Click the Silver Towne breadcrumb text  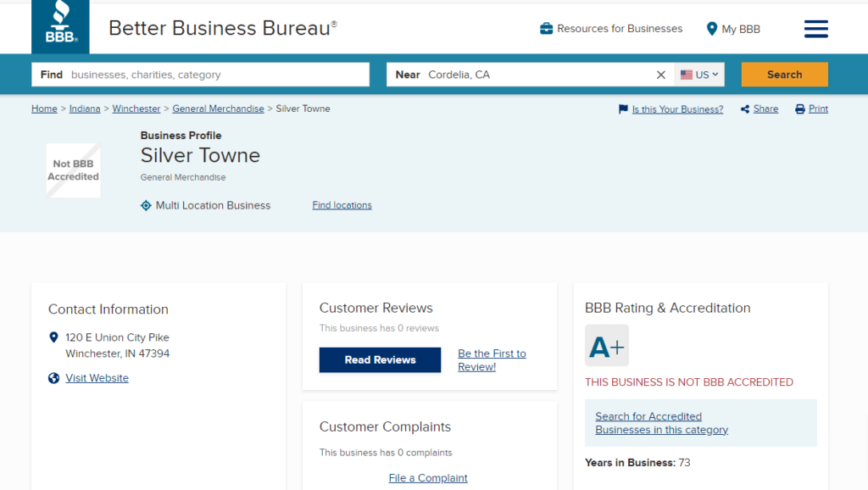click(303, 109)
